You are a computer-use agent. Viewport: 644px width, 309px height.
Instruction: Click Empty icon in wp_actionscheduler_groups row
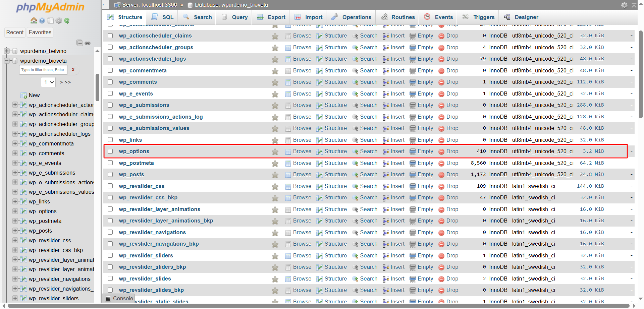tap(413, 48)
